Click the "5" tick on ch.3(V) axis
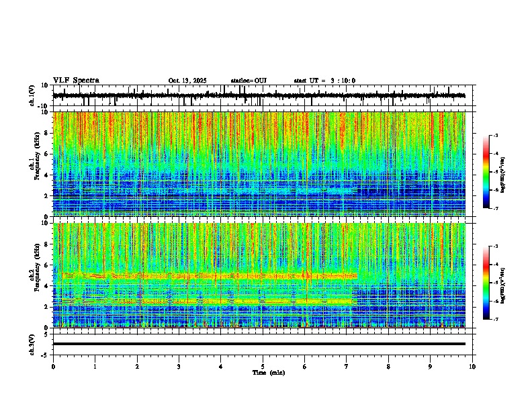The width and height of the screenshot is (532, 411). pos(47,334)
